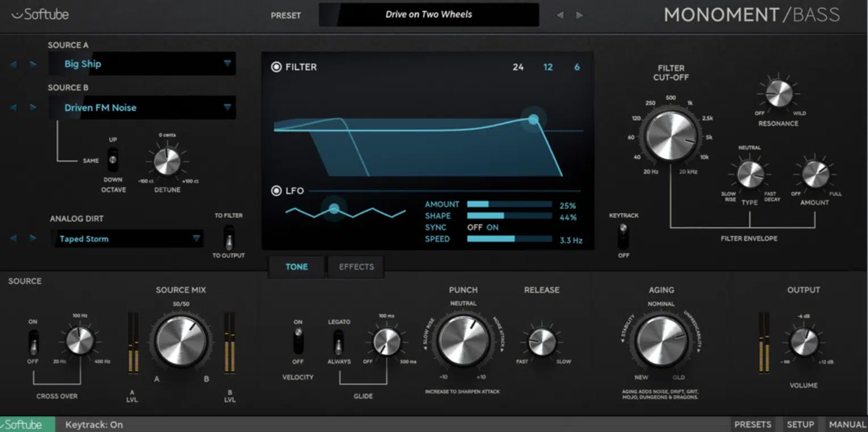The image size is (868, 432).
Task: Click the A LVL meter
Action: [133, 342]
